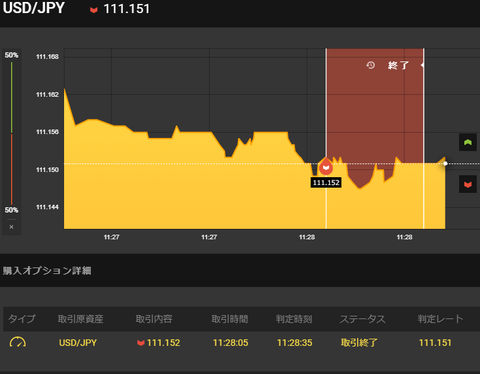
Task: Click the current price dot on chart
Action: coord(445,163)
